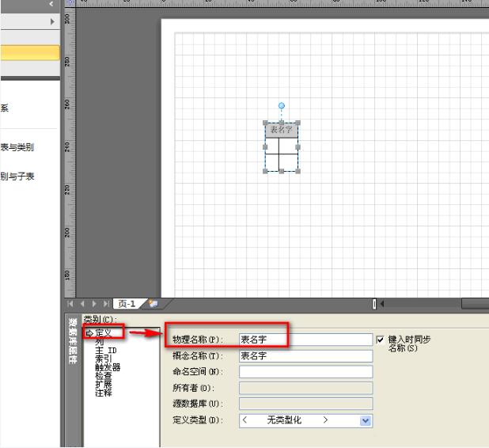Toggle 键入时同步名称 checkbox
The image size is (489, 448).
pos(380,340)
